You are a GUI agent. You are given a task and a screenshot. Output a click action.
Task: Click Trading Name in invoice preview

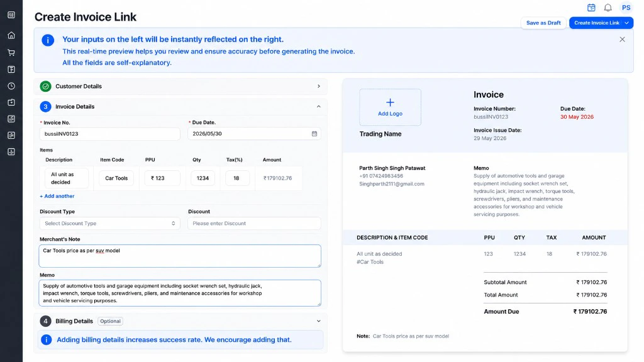coord(380,134)
